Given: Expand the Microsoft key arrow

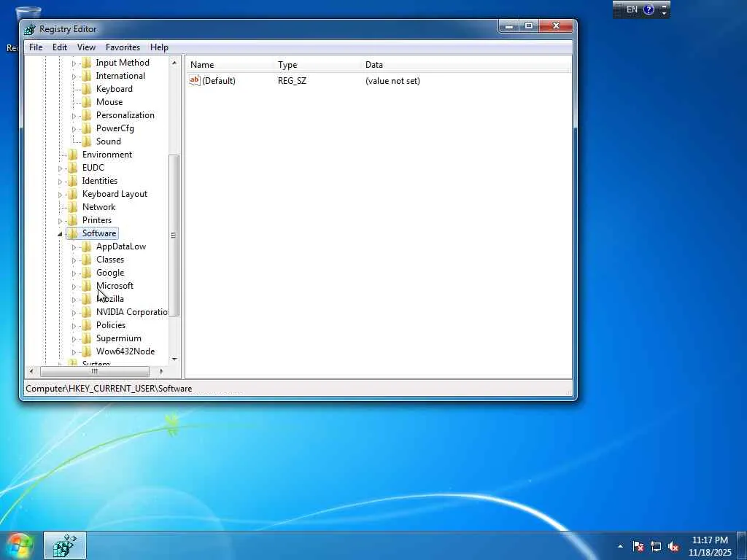Looking at the screenshot, I should 74,286.
